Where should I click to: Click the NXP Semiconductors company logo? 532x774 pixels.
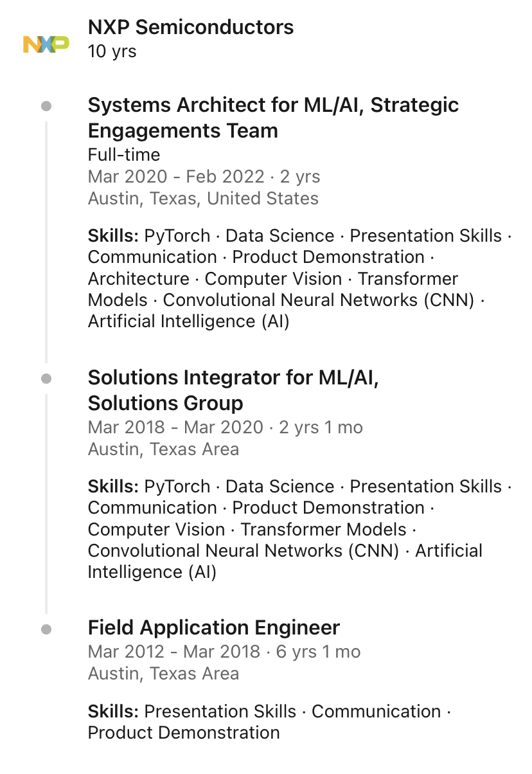(x=46, y=44)
